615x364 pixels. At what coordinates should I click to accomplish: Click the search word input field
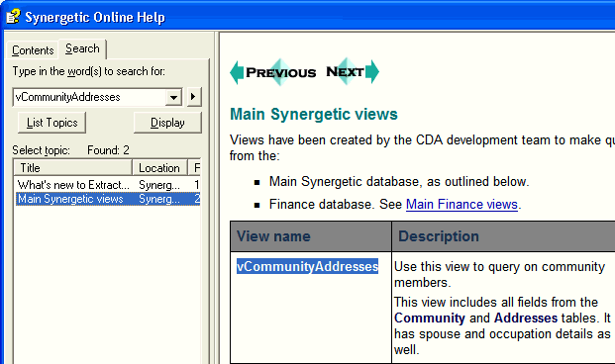click(89, 97)
